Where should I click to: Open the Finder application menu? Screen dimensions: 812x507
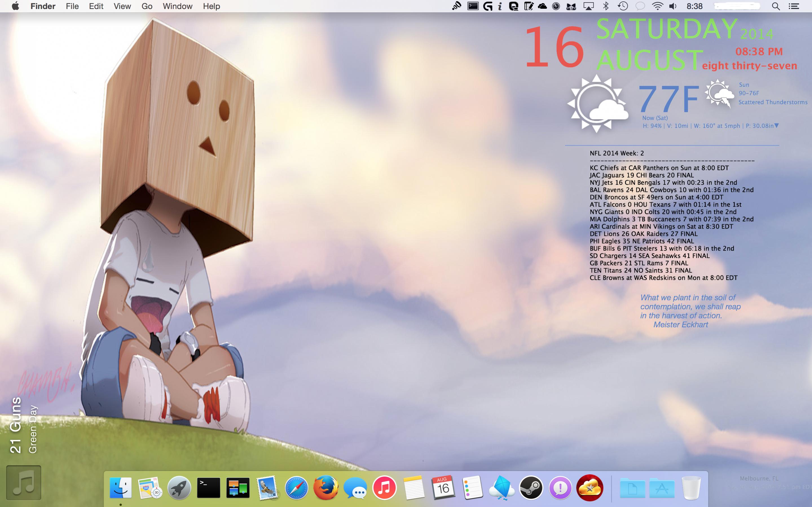point(43,6)
